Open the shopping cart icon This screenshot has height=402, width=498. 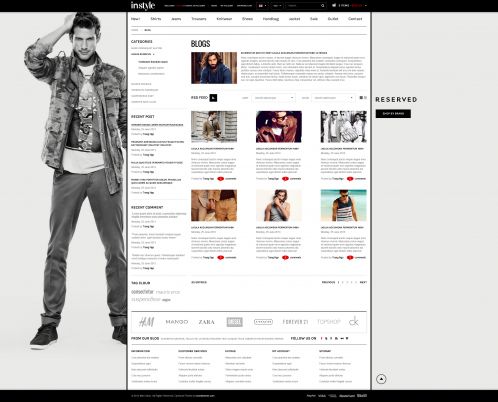pyautogui.click(x=334, y=5)
